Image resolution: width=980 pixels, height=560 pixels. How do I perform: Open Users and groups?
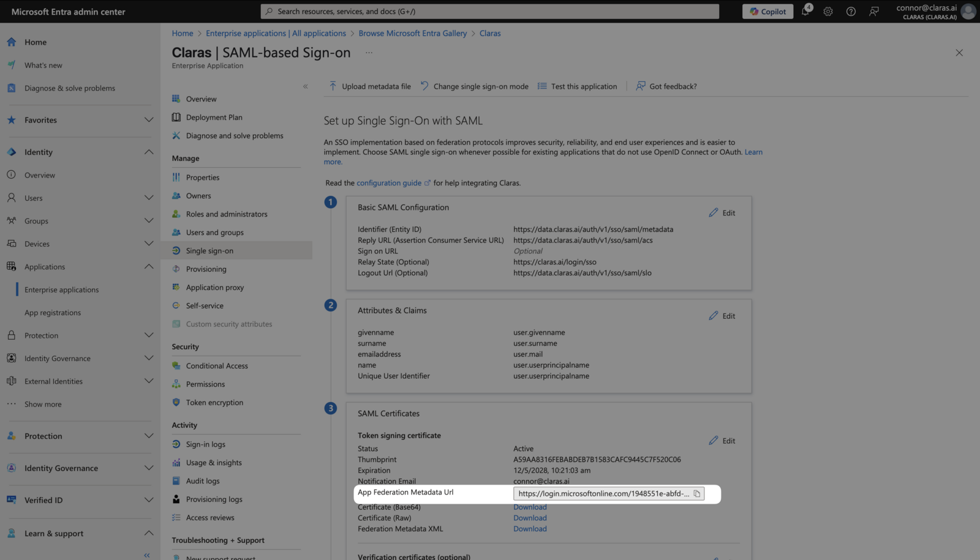tap(214, 233)
